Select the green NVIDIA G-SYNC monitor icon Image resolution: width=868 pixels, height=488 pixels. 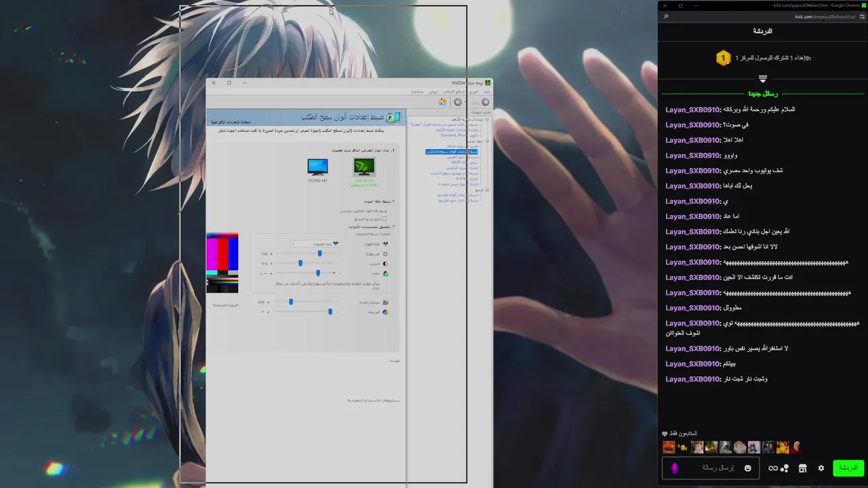pyautogui.click(x=364, y=167)
